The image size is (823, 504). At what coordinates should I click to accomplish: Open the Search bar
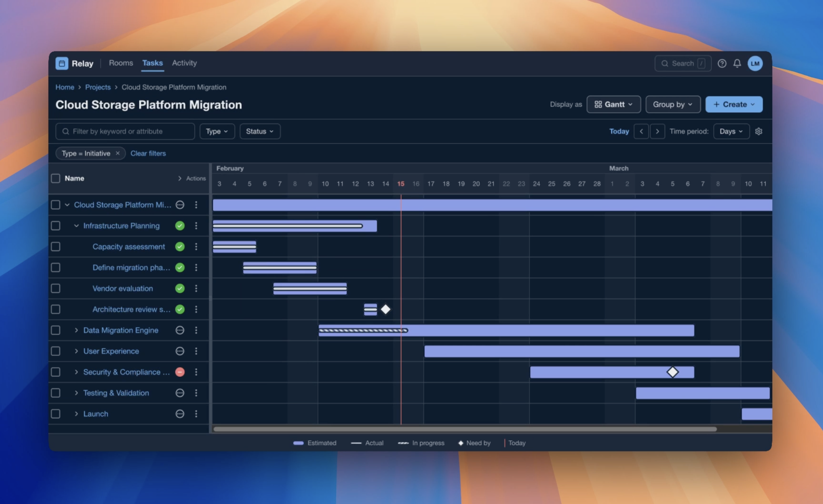click(683, 63)
